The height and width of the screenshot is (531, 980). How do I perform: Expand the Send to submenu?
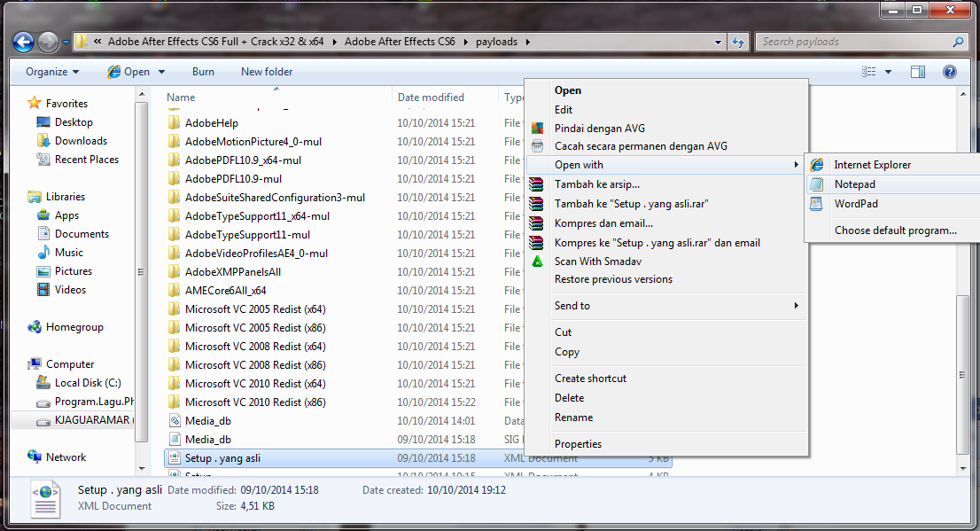pyautogui.click(x=665, y=306)
